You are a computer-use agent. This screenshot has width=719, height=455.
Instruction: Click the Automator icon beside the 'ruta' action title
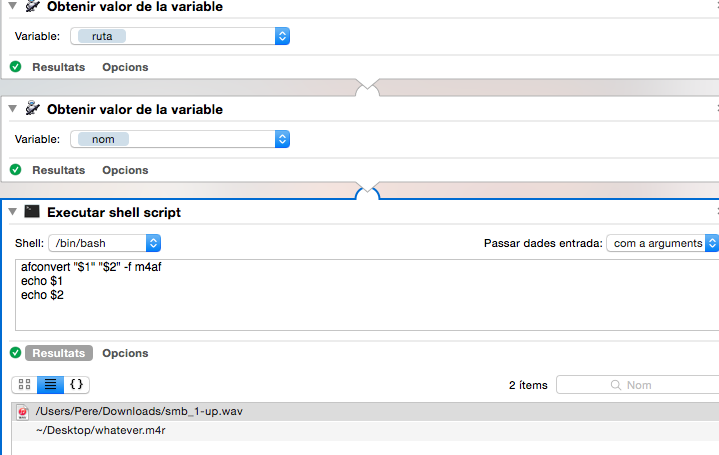(x=31, y=8)
